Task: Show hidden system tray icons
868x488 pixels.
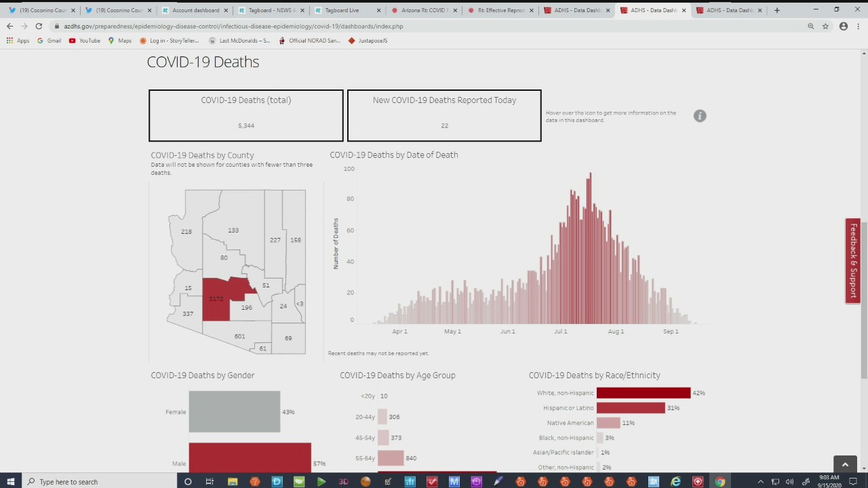Action: (x=760, y=481)
